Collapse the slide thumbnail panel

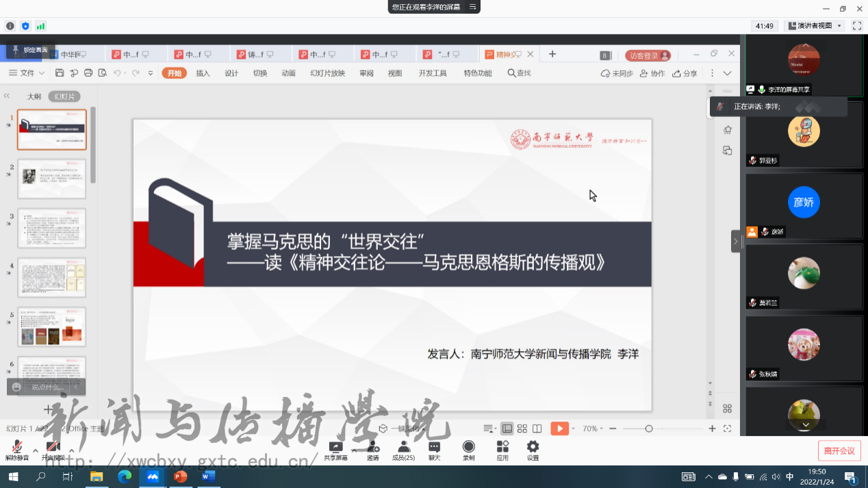pyautogui.click(x=7, y=97)
